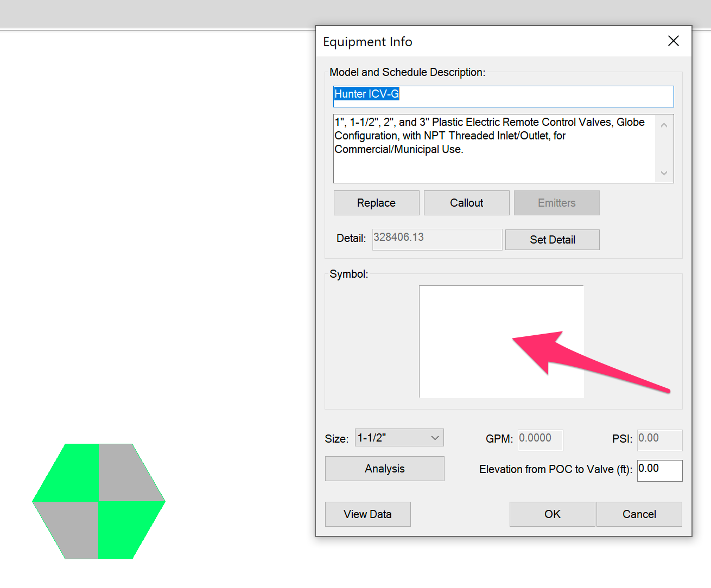
Task: Click Set Detail button
Action: (x=552, y=240)
